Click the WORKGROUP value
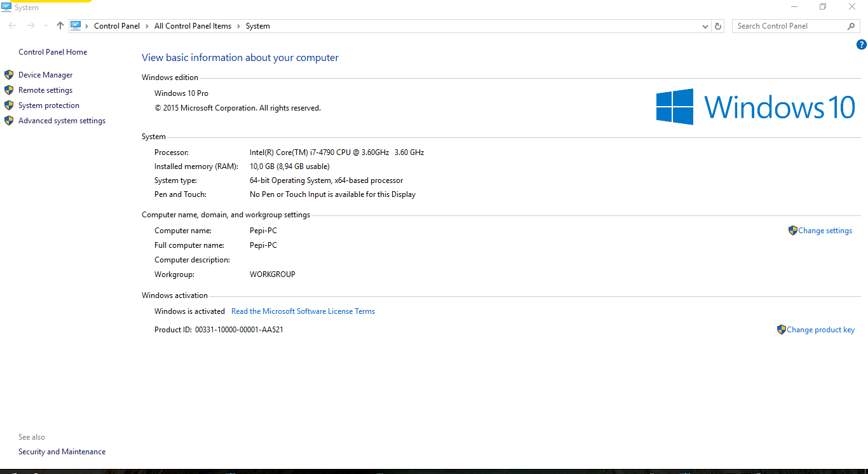 coord(273,274)
